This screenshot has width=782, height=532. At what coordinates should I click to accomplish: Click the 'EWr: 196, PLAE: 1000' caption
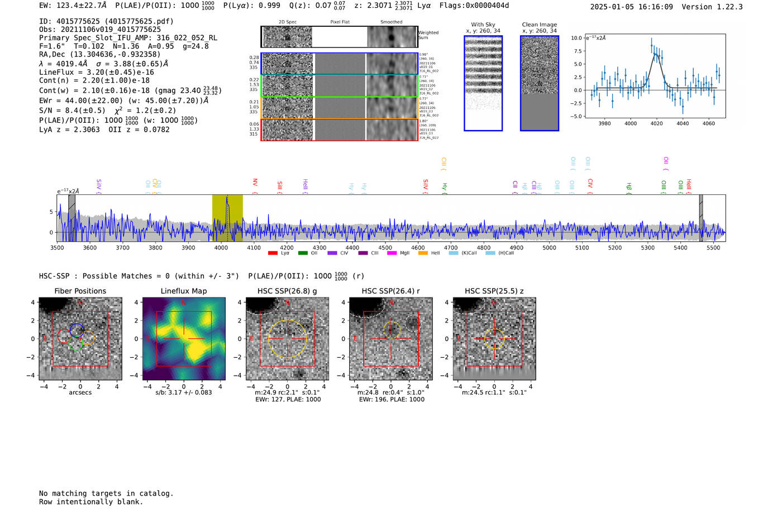pos(392,399)
